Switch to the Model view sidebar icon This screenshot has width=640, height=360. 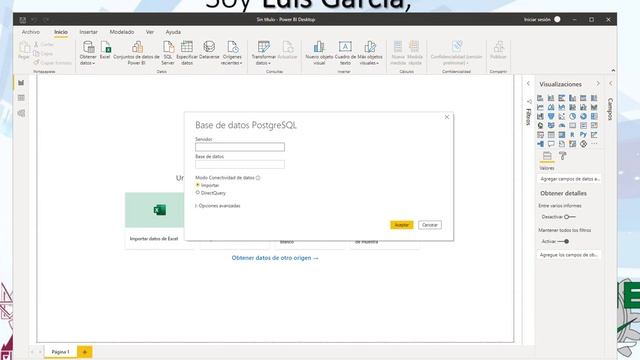[21, 113]
